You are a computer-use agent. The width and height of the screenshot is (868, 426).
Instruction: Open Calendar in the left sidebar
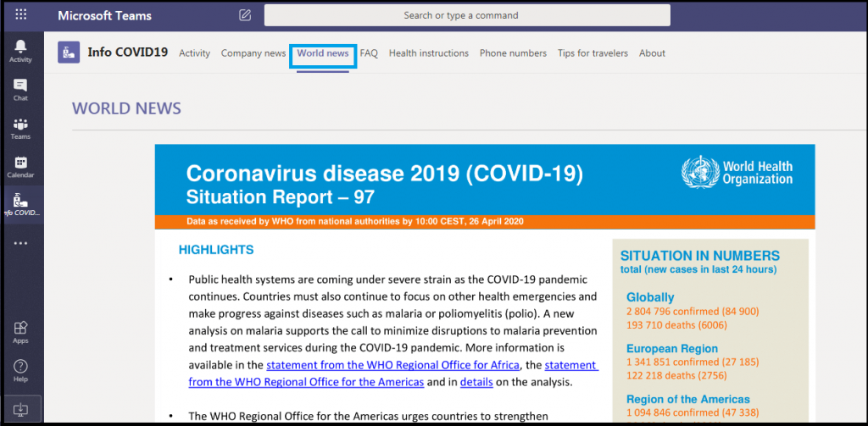pyautogui.click(x=20, y=167)
